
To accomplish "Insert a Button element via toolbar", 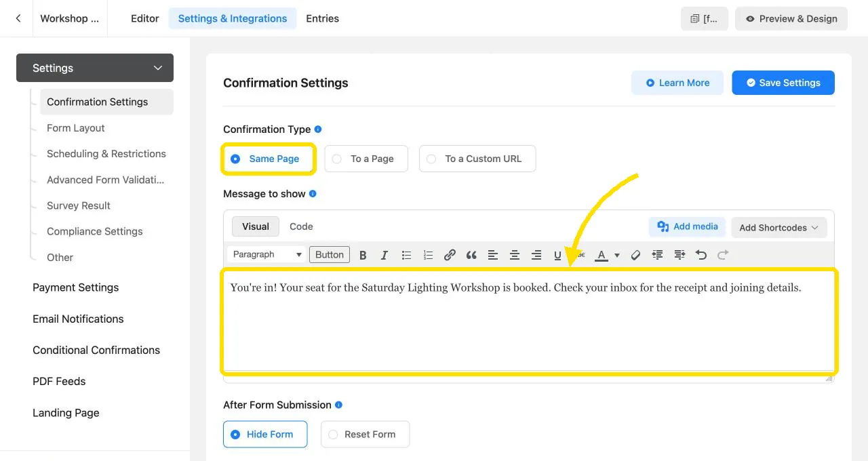I will 330,255.
